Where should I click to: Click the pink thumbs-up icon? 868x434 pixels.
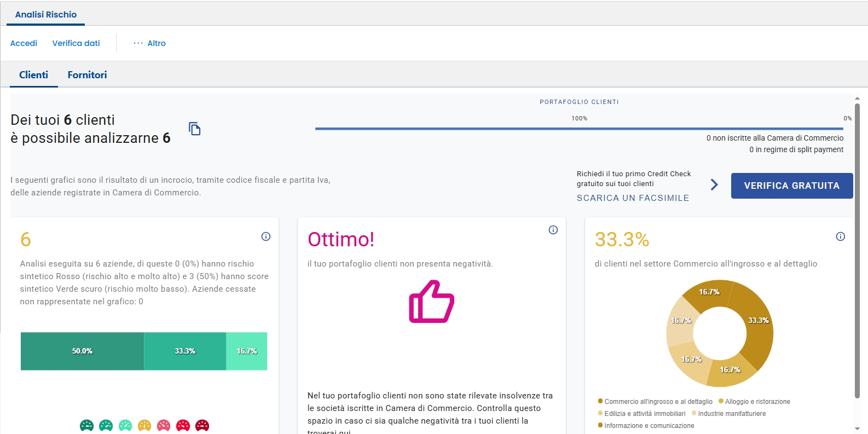click(431, 302)
